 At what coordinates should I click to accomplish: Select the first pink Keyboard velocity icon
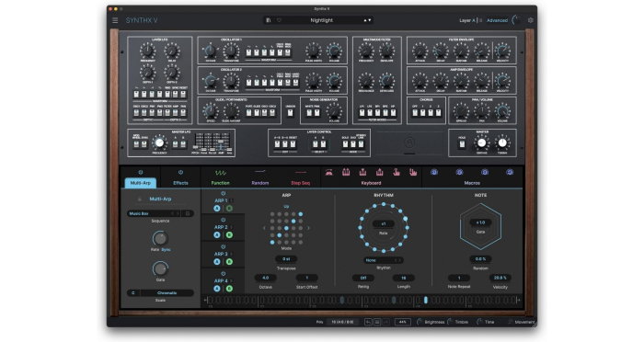[x=328, y=173]
